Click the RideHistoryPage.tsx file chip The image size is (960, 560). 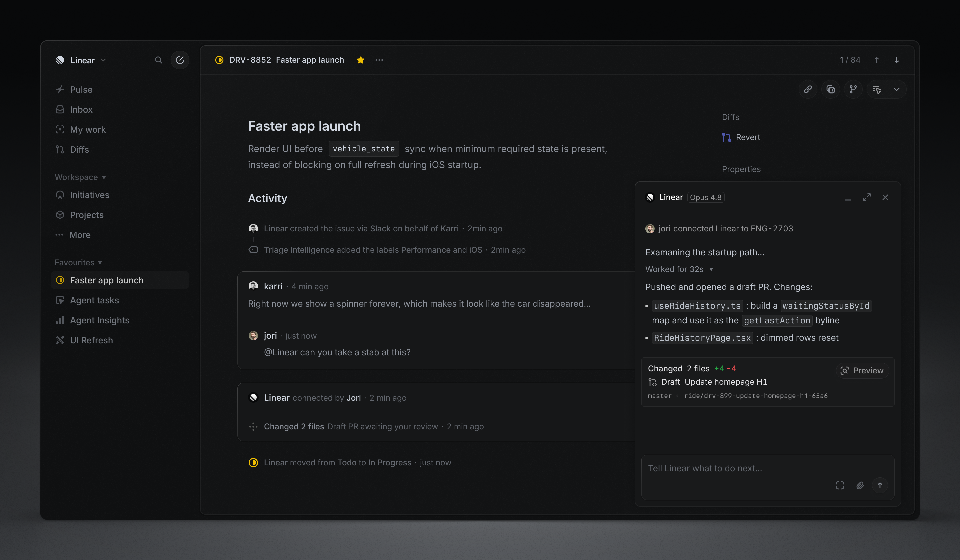[702, 338]
